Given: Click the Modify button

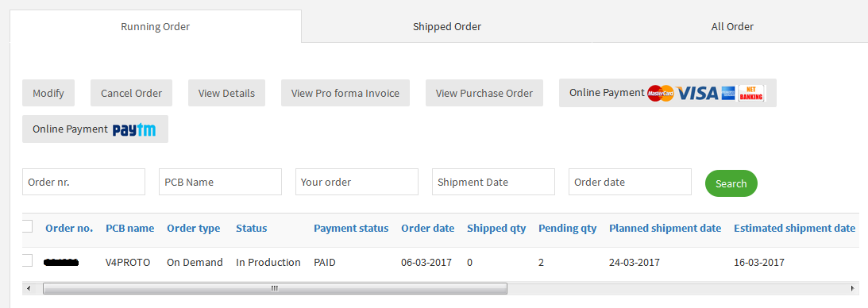Looking at the screenshot, I should 48,93.
